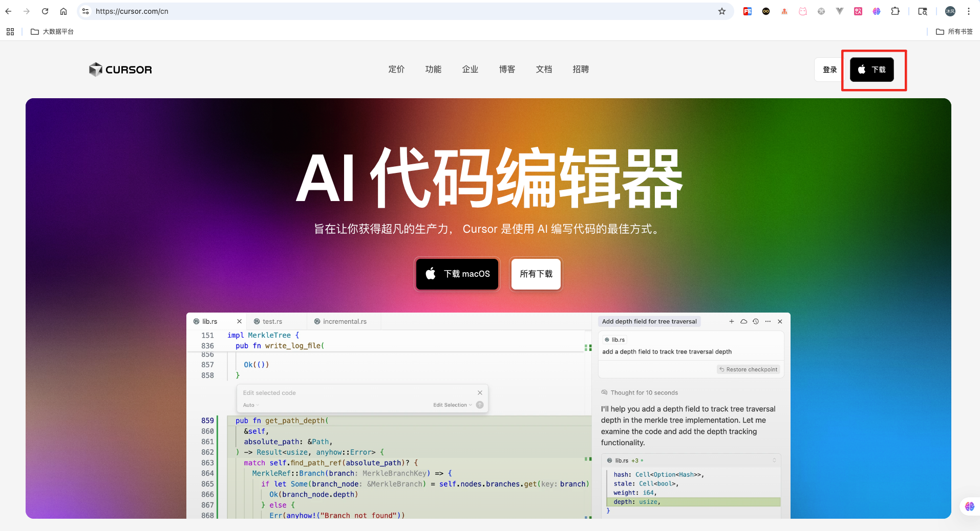Reload the cursor.com page
The image size is (980, 531).
tap(45, 11)
